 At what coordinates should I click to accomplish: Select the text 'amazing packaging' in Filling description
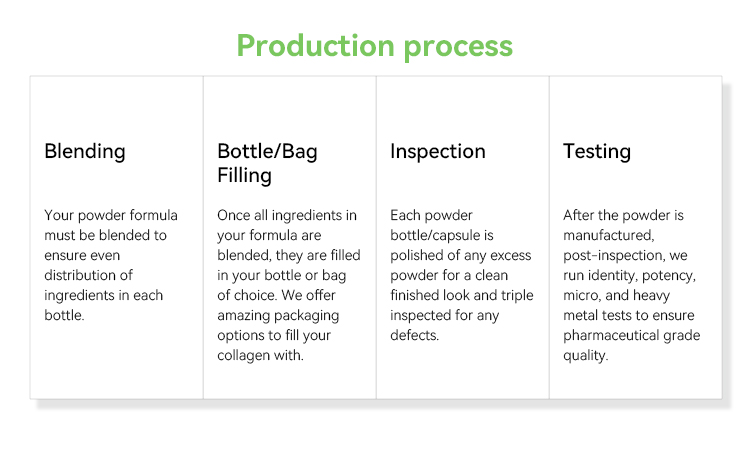click(x=277, y=315)
